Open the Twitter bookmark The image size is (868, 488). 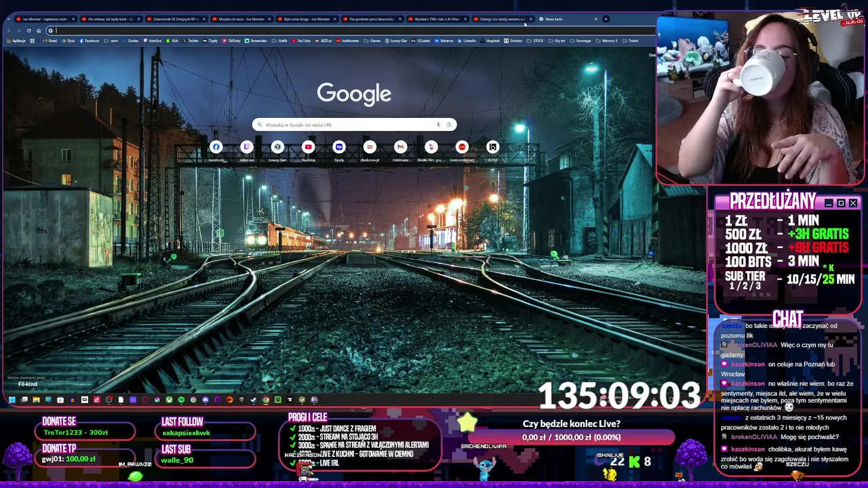click(x=191, y=41)
